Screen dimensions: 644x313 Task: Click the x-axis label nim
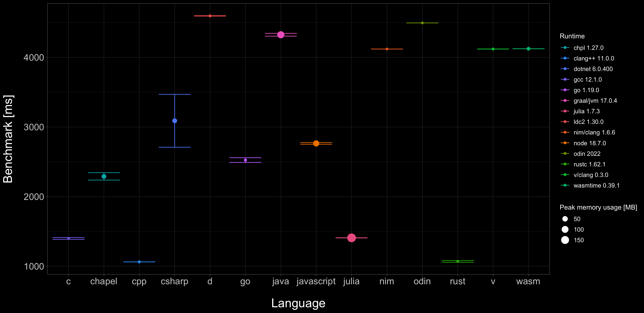pos(387,282)
